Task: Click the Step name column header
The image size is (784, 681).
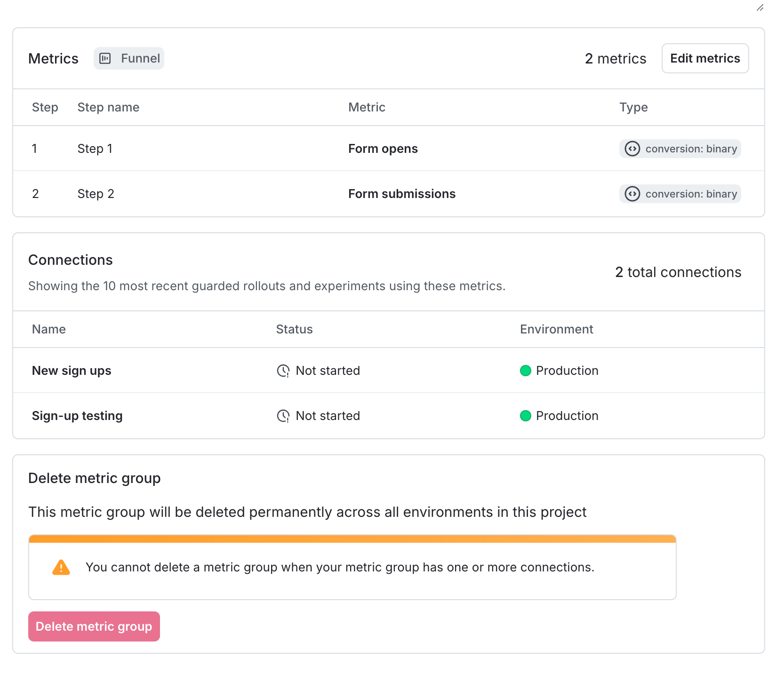Action: pyautogui.click(x=108, y=107)
